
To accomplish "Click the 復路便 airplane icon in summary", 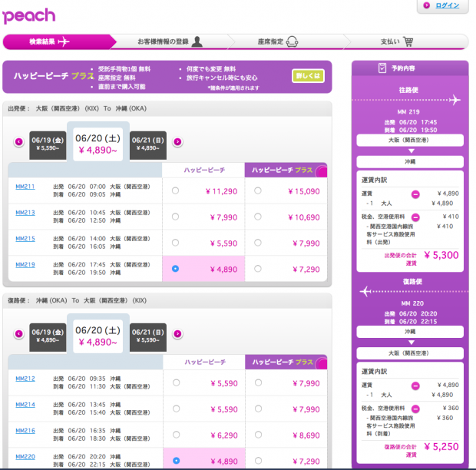I will pos(365,292).
